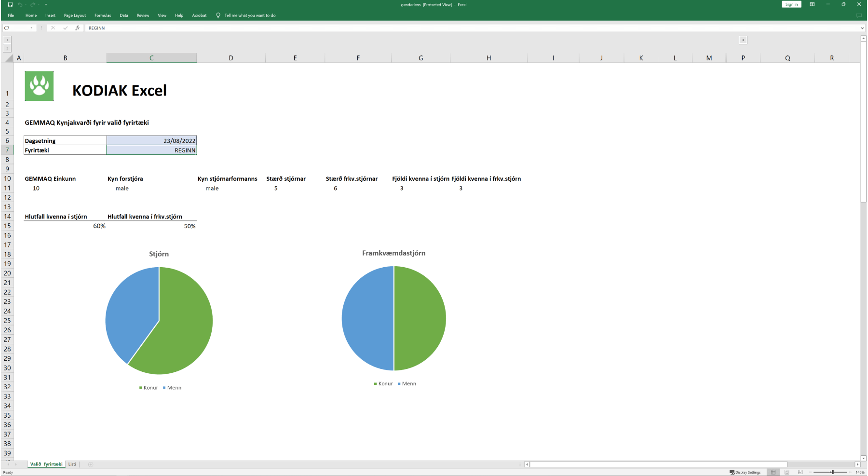
Task: Switch to Normal view icon
Action: coord(773,472)
